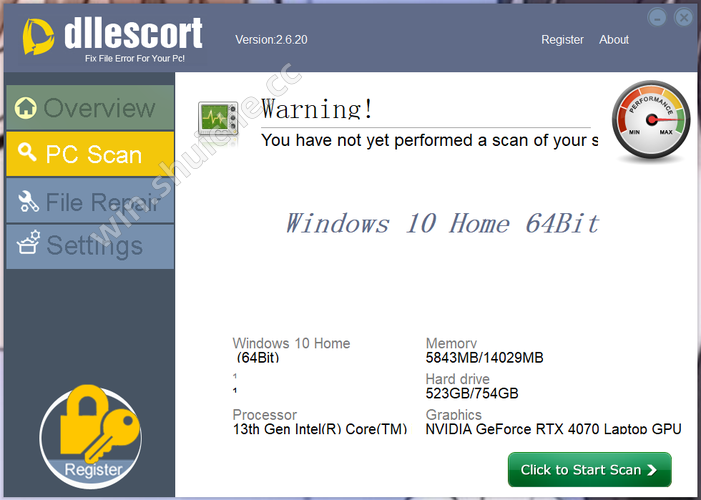Open the About link
Image resolution: width=701 pixels, height=500 pixels.
coord(614,40)
